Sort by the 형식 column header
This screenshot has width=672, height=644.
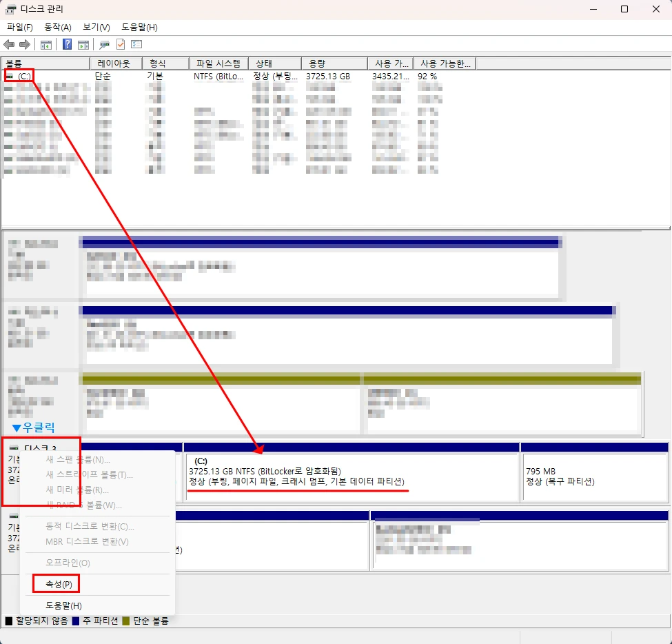point(166,63)
